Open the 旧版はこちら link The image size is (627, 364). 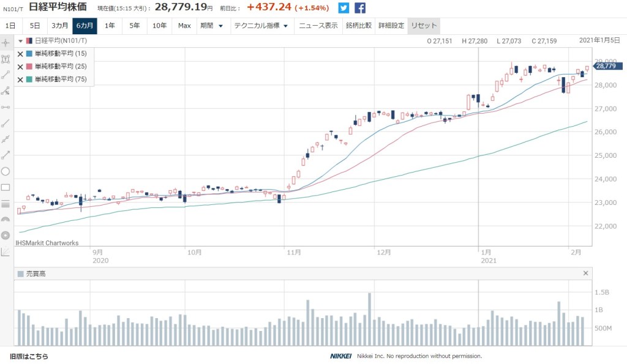point(29,356)
